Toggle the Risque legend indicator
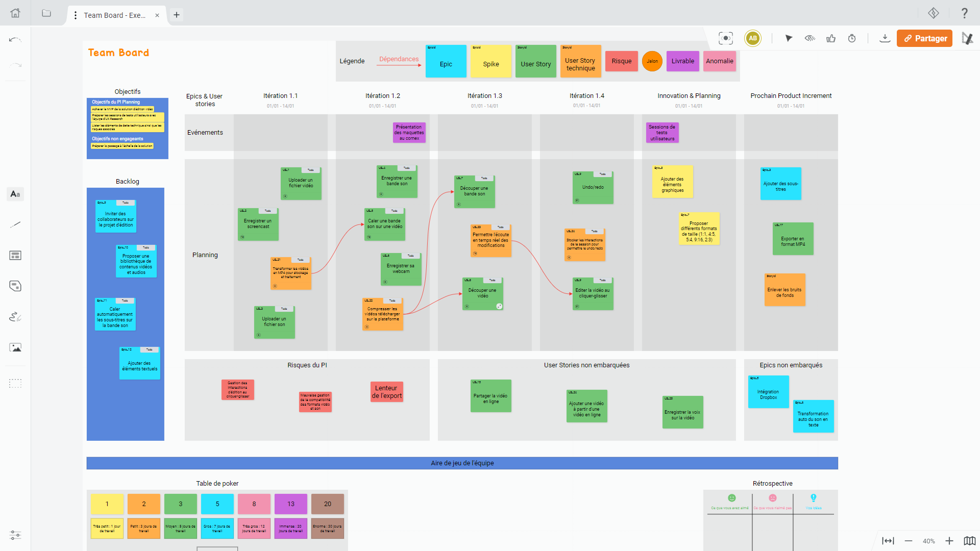980x551 pixels. [x=621, y=61]
